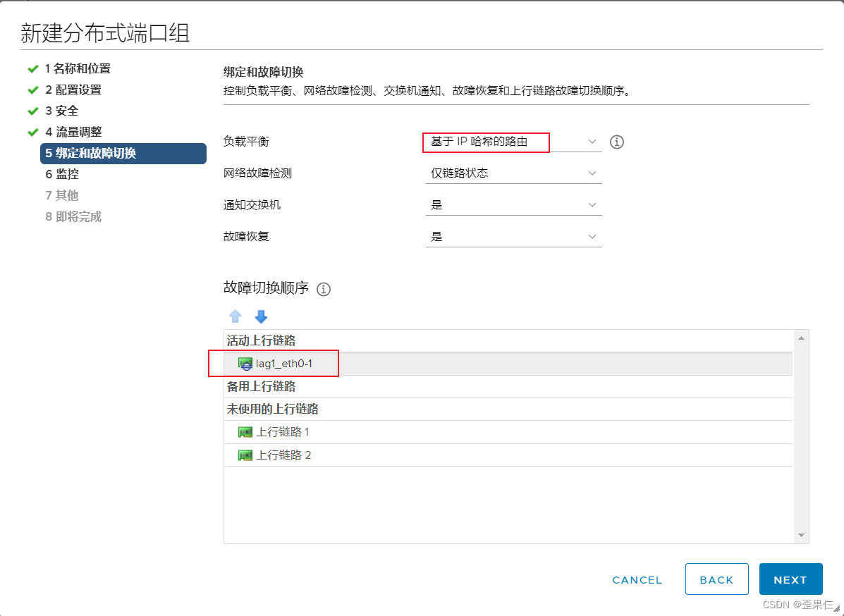Viewport: 844px width, 616px height.
Task: Select the 上行链路 1 row
Action: click(x=508, y=432)
